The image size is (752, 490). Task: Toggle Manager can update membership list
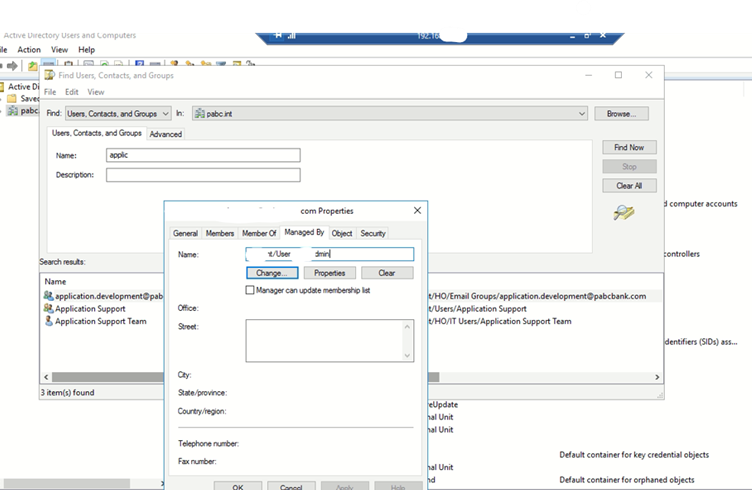coord(250,290)
